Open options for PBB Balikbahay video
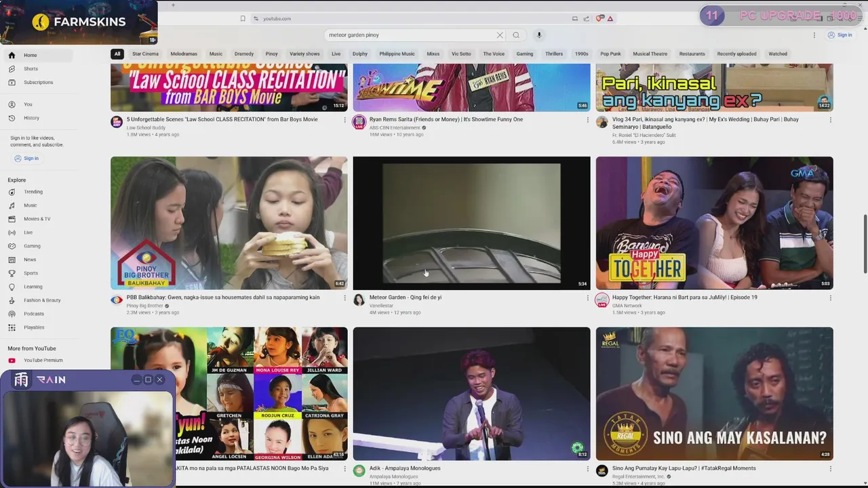 point(344,298)
